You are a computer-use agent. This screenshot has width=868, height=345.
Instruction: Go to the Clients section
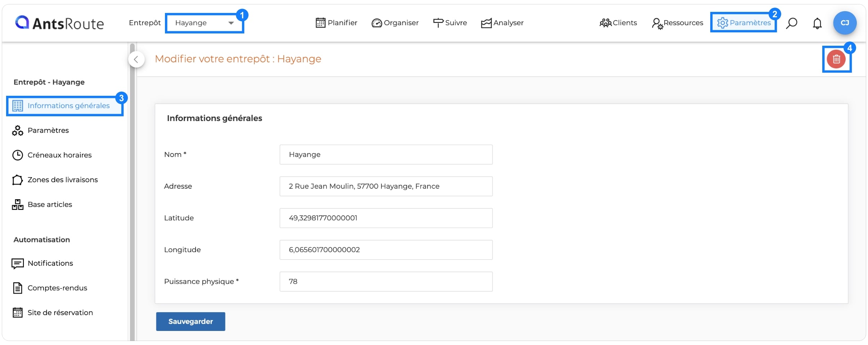tap(618, 23)
